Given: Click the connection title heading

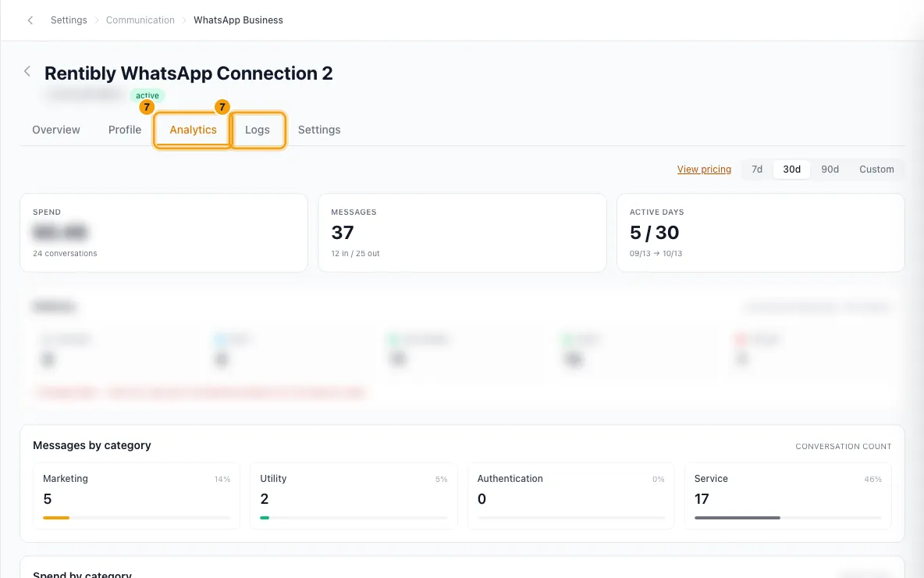Looking at the screenshot, I should 189,73.
